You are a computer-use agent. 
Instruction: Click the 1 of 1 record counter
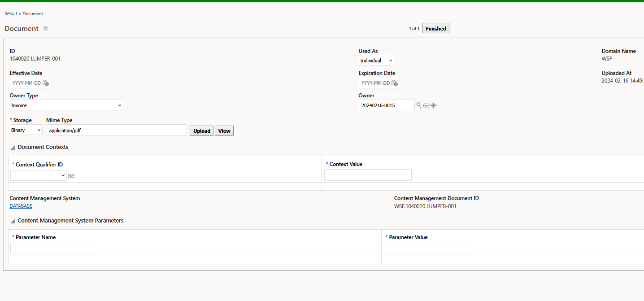(414, 29)
